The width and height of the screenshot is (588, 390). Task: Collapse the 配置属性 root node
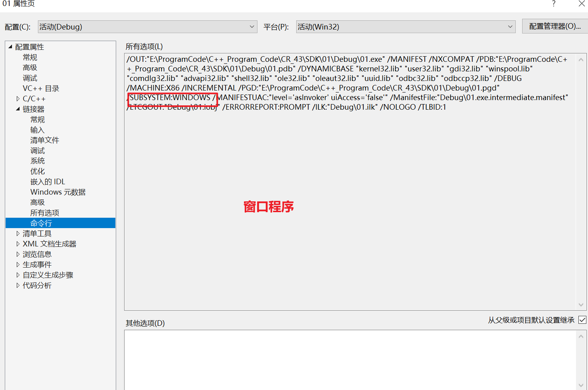[10, 46]
